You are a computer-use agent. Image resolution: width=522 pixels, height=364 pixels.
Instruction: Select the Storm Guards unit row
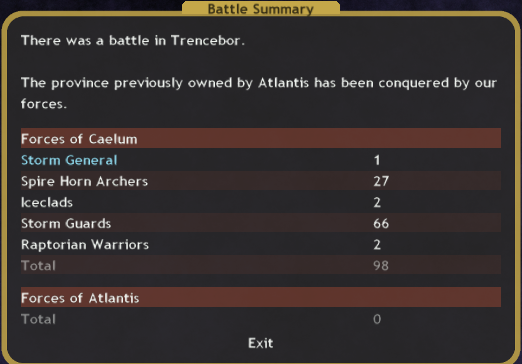(261, 223)
